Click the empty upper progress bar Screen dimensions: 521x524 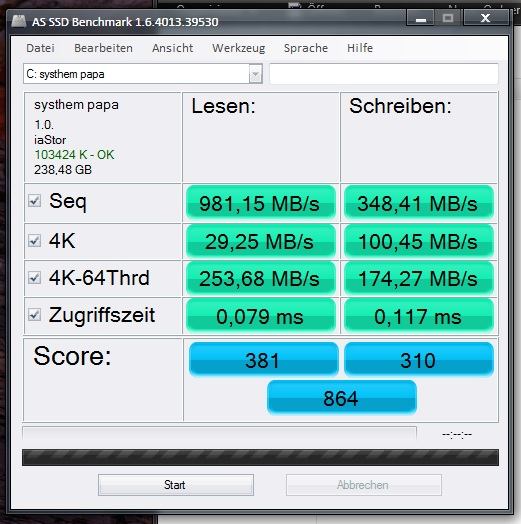(219, 433)
